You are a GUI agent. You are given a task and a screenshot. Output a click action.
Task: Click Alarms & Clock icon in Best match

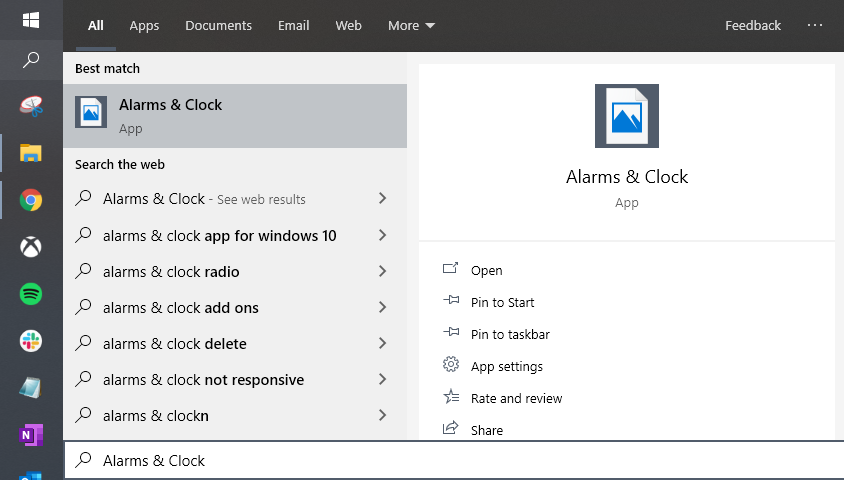[90, 112]
